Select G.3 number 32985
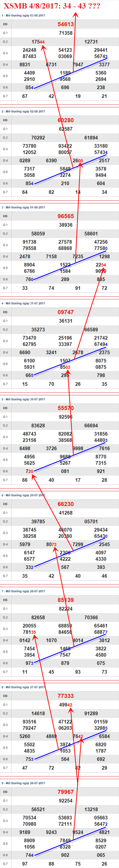The width and height of the screenshot is (119, 868). tap(101, 728)
